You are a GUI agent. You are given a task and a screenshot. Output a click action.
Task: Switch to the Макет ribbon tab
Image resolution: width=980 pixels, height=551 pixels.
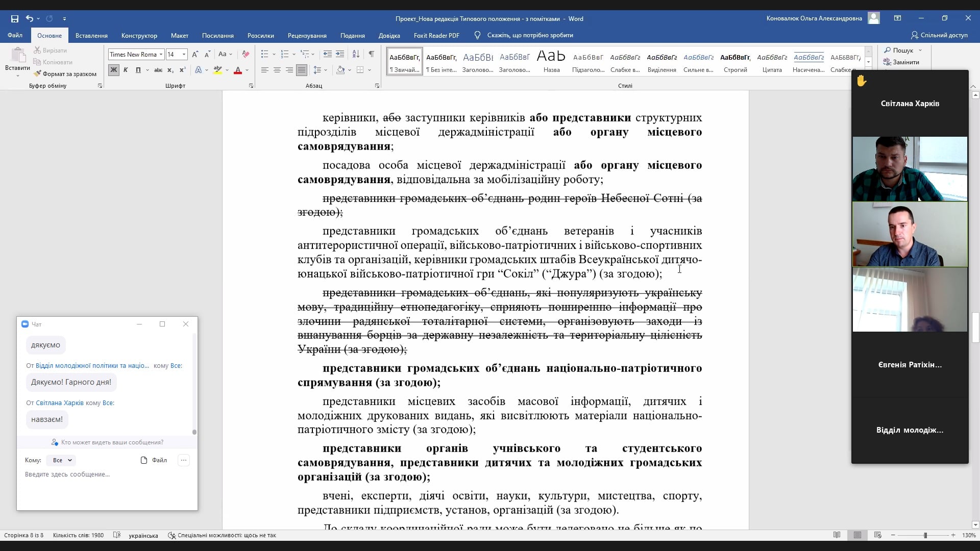[180, 35]
